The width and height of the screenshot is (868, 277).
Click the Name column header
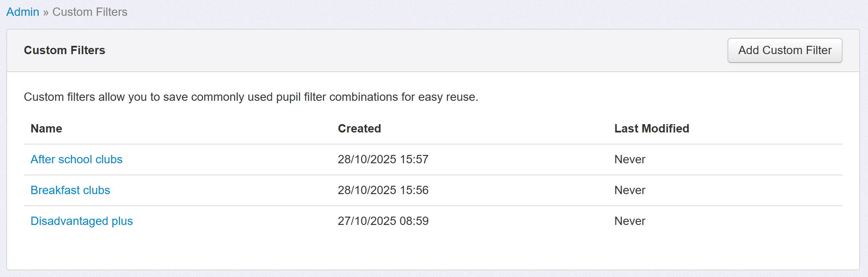[x=46, y=129]
